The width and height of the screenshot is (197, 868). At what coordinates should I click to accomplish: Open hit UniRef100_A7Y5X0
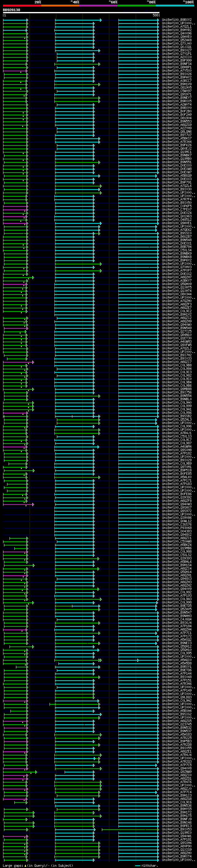[177, 71]
